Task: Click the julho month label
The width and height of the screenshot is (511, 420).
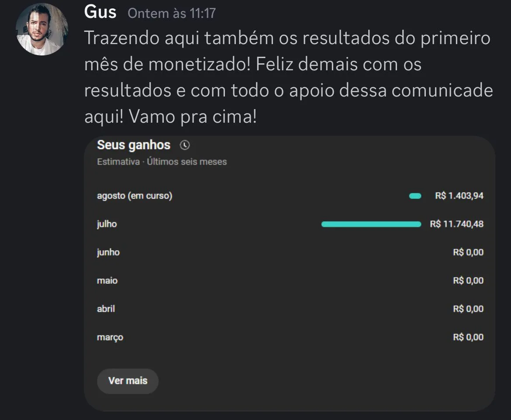Action: click(107, 224)
